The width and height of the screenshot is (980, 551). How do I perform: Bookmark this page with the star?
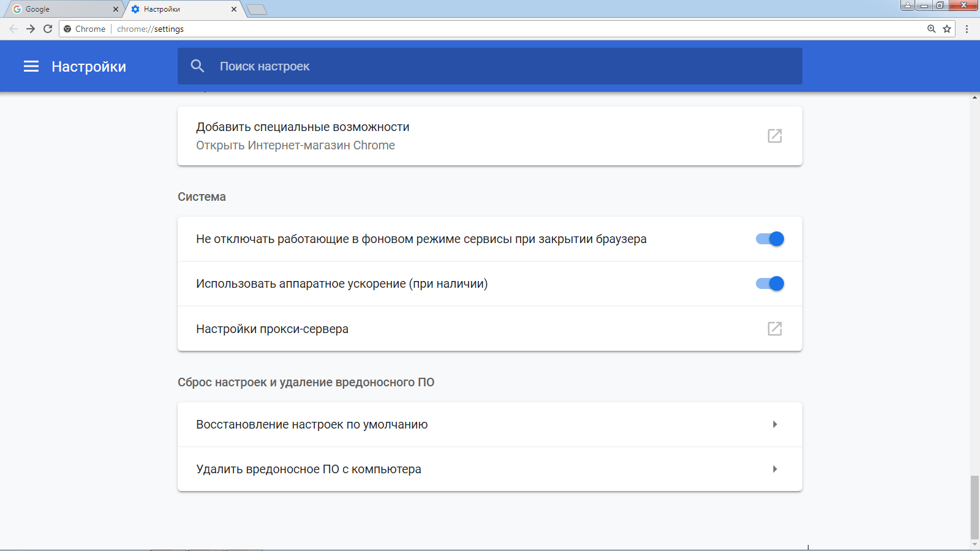[x=947, y=29]
